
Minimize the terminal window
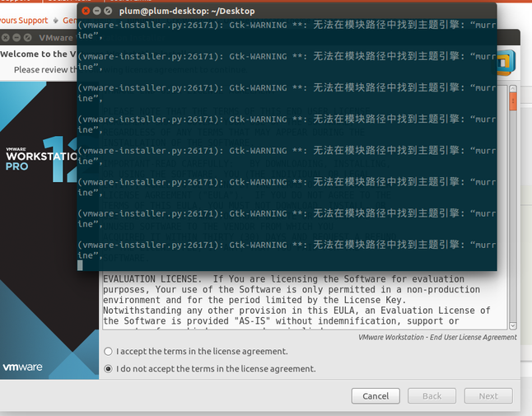[x=97, y=11]
